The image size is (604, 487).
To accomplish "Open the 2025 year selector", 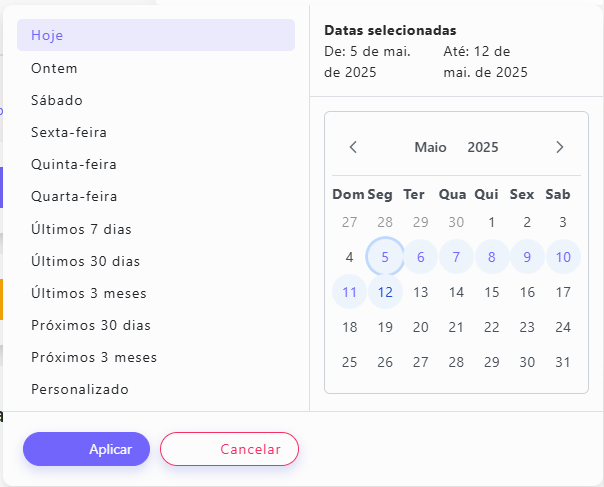I will pyautogui.click(x=482, y=147).
